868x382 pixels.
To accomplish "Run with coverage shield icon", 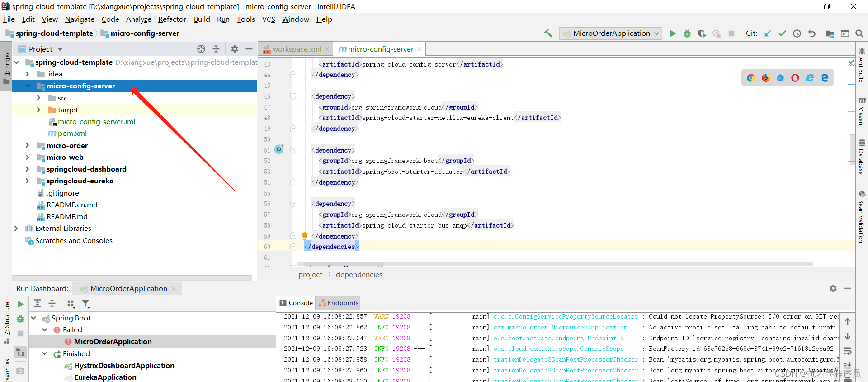I will pyautogui.click(x=702, y=33).
